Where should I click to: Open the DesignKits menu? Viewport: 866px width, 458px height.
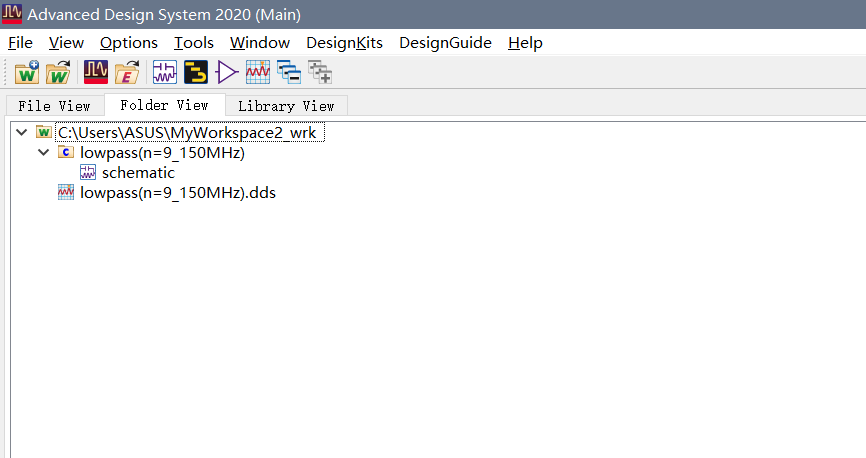(344, 43)
